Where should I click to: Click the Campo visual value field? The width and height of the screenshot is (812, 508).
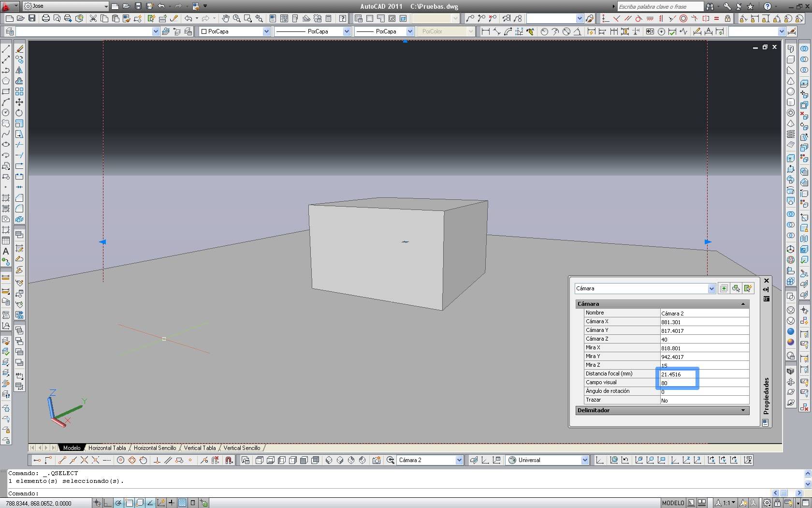tap(704, 383)
